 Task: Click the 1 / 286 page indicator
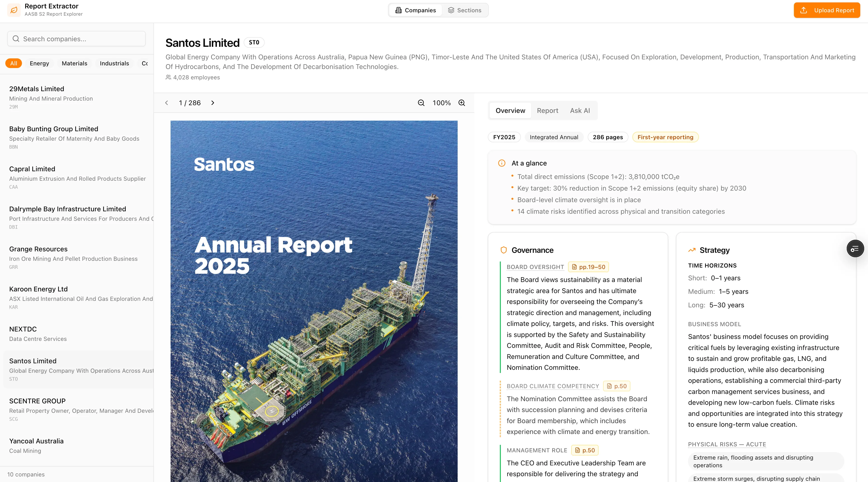pos(190,103)
